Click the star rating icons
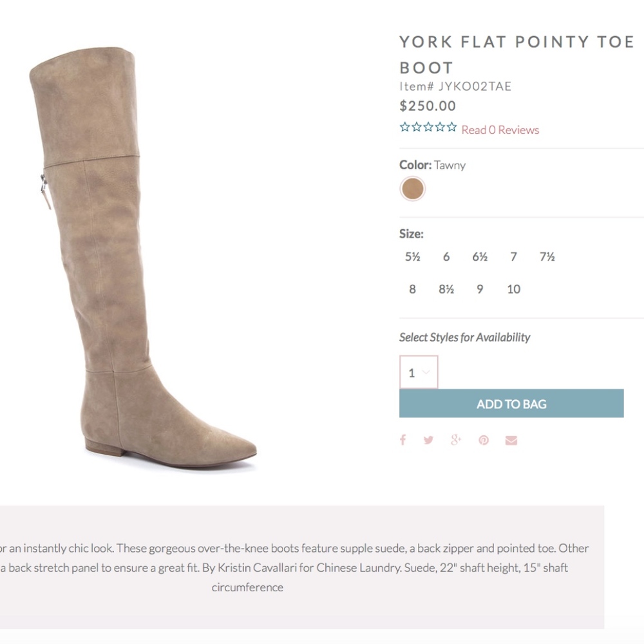The width and height of the screenshot is (644, 644). [x=428, y=128]
